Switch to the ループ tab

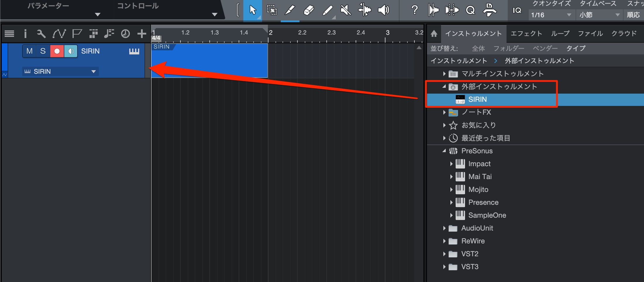click(560, 34)
